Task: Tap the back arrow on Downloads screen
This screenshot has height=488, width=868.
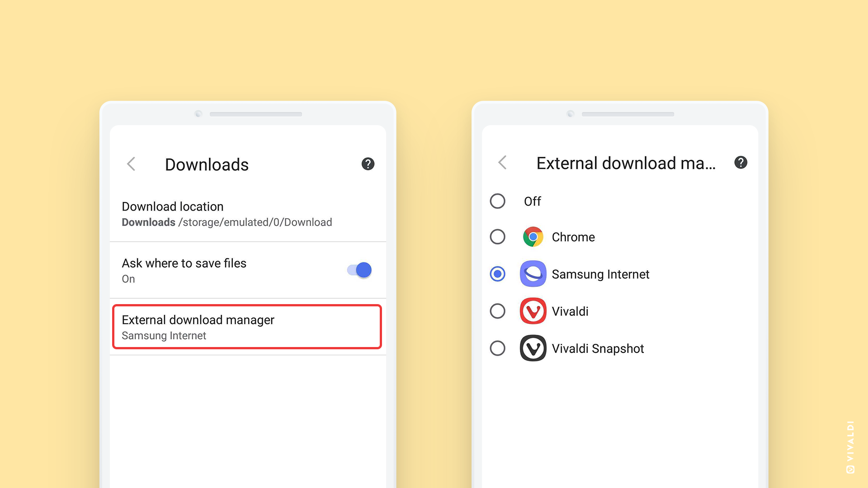Action: click(132, 164)
